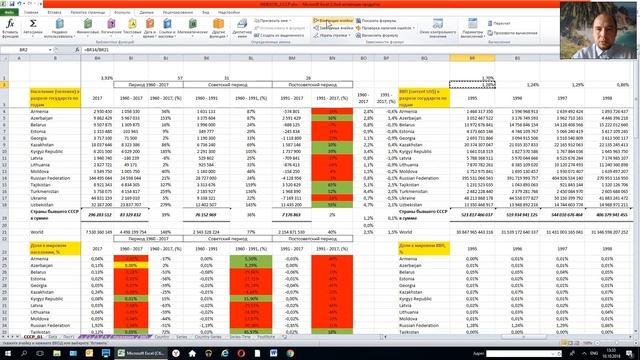
Task: Click the yellow Azerbaijan cell in world share table
Action: pos(131,265)
